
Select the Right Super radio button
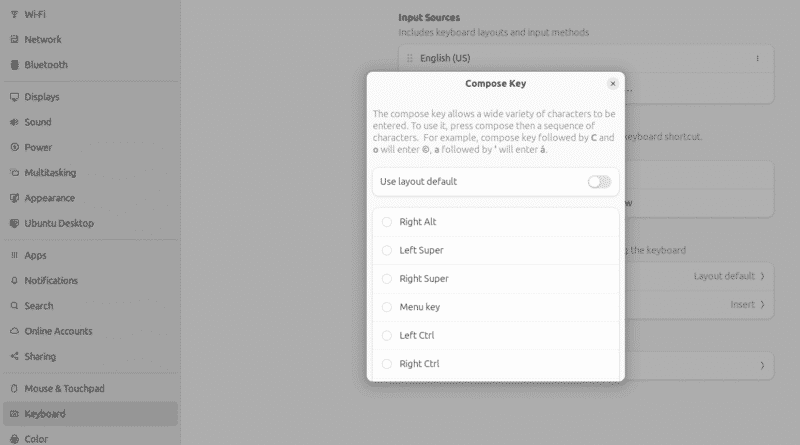click(x=387, y=279)
